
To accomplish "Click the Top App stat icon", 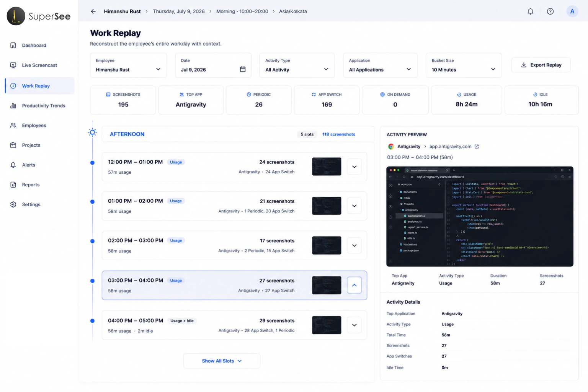I will (x=181, y=95).
